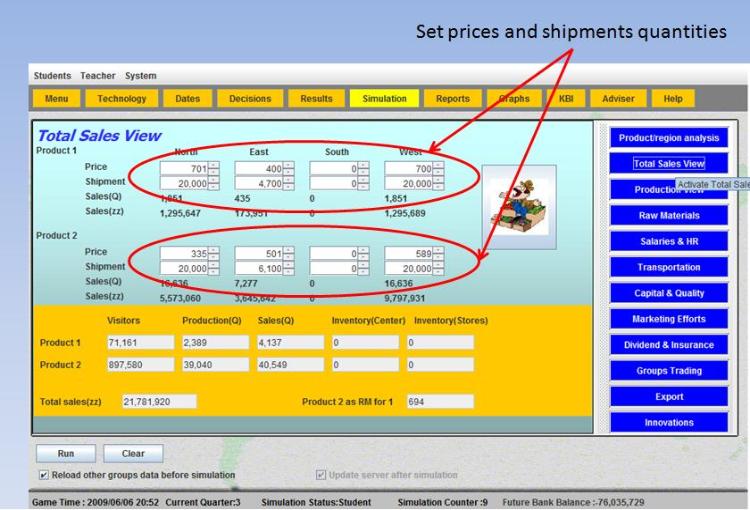Click the Run button
750x510 pixels.
(x=66, y=453)
